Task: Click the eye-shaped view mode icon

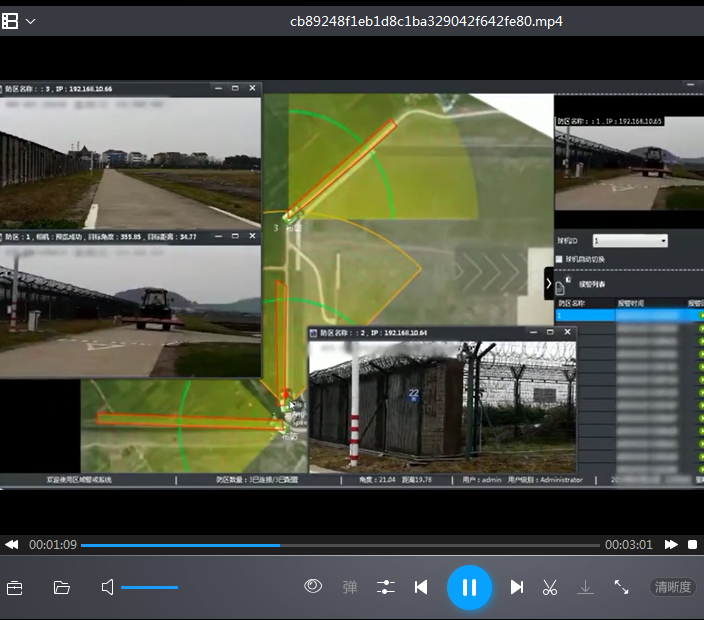Action: click(x=313, y=586)
